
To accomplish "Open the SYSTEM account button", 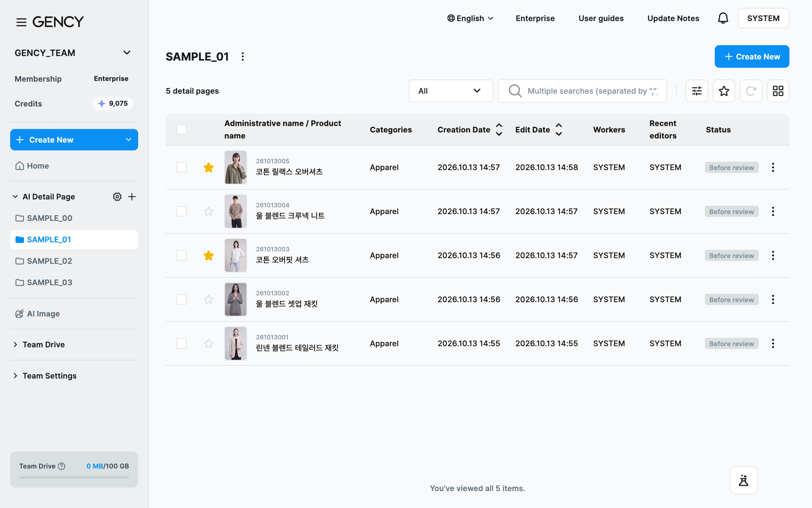I will (x=763, y=18).
